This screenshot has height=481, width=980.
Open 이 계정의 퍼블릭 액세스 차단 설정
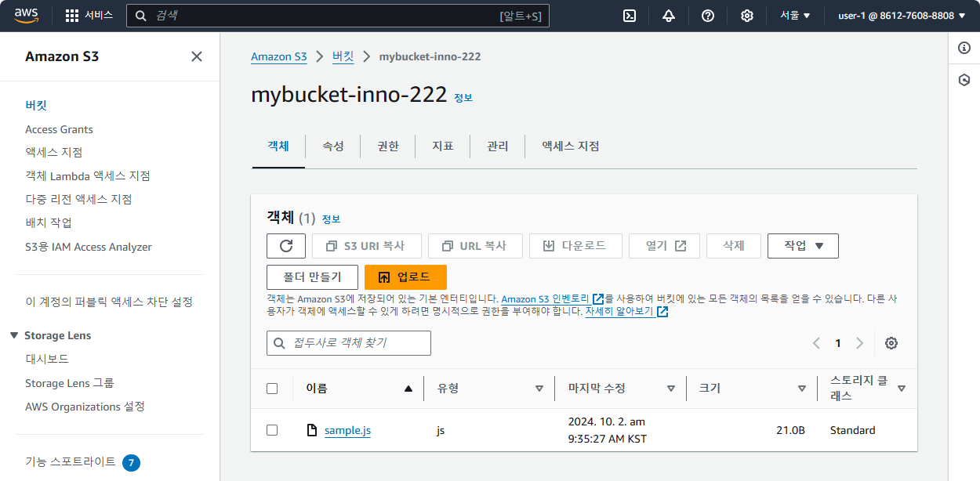pos(109,302)
